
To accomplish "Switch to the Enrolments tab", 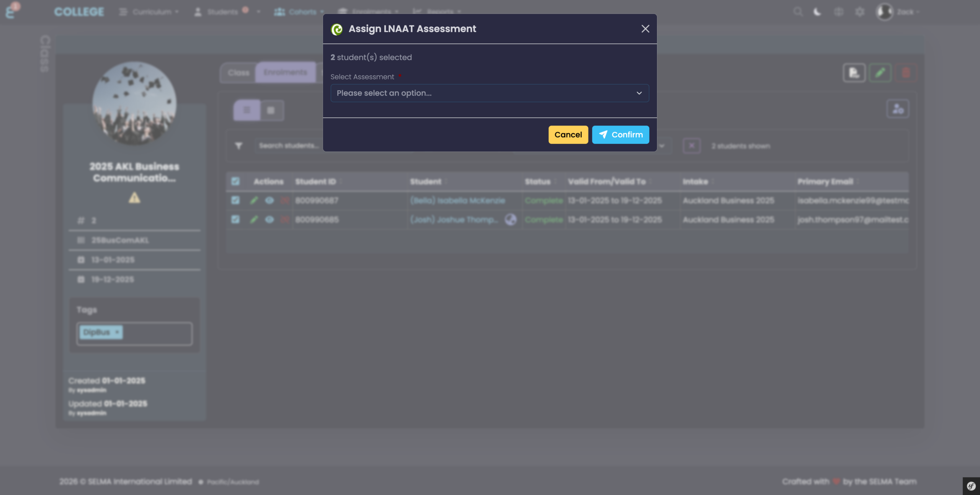I will 285,72.
